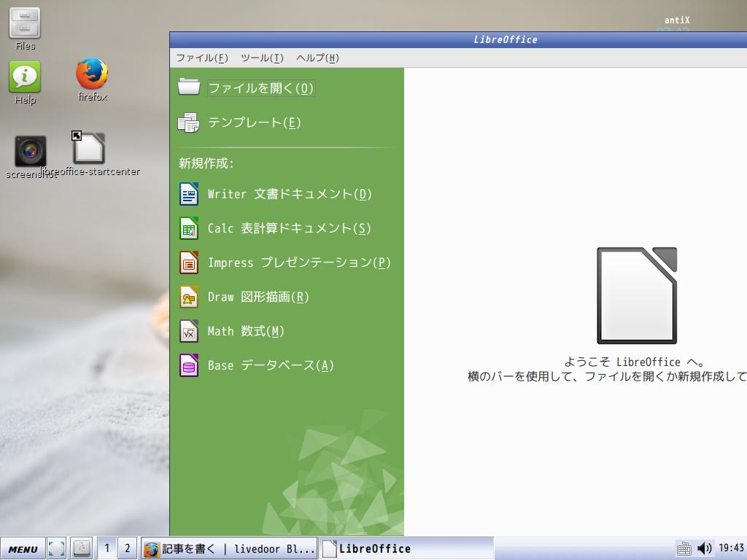The width and height of the screenshot is (747, 560).
Task: Create a Base データベース
Action: pos(271,365)
